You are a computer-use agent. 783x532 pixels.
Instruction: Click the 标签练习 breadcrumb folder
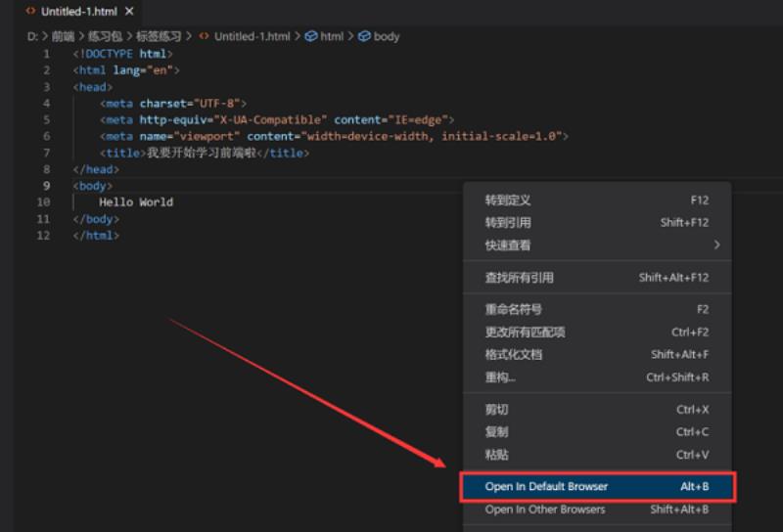(159, 36)
